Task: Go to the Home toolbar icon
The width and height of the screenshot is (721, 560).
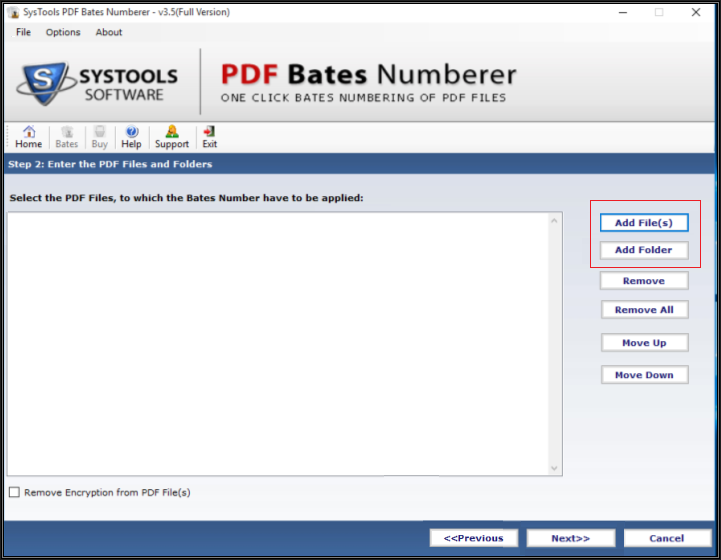Action: (29, 137)
